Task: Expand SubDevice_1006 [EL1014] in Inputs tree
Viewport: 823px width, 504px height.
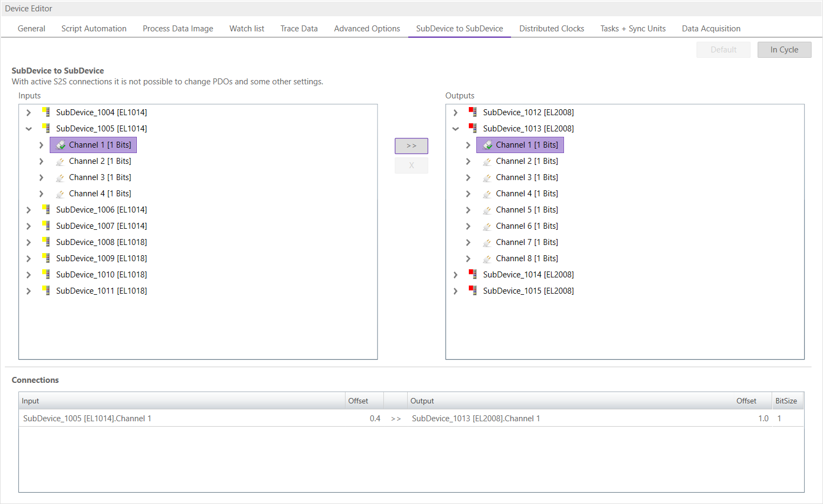Action: (x=29, y=210)
